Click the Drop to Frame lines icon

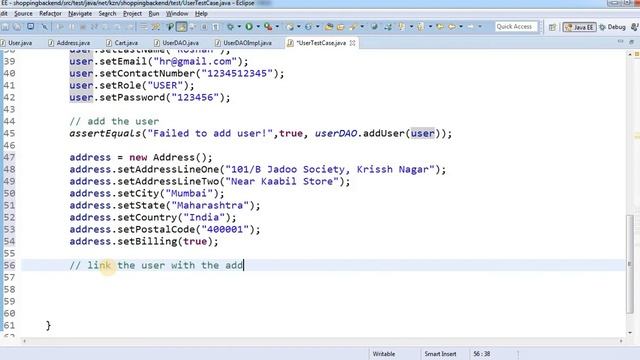[144, 27]
